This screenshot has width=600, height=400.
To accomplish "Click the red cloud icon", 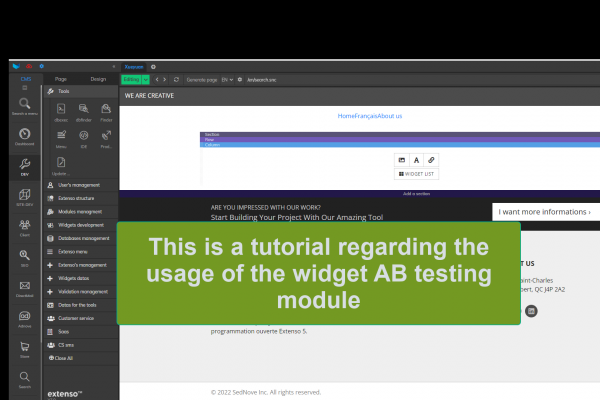I will click(x=29, y=66).
